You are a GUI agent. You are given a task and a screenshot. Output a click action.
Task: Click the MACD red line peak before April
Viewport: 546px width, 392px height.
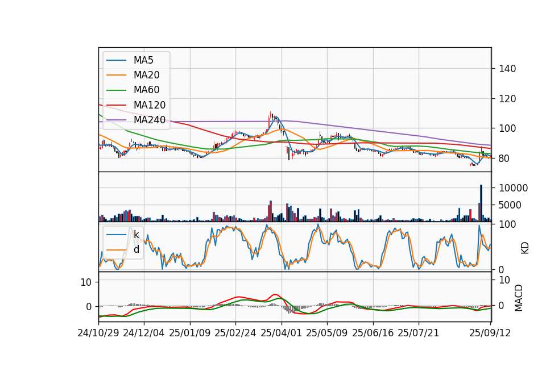pyautogui.click(x=275, y=295)
